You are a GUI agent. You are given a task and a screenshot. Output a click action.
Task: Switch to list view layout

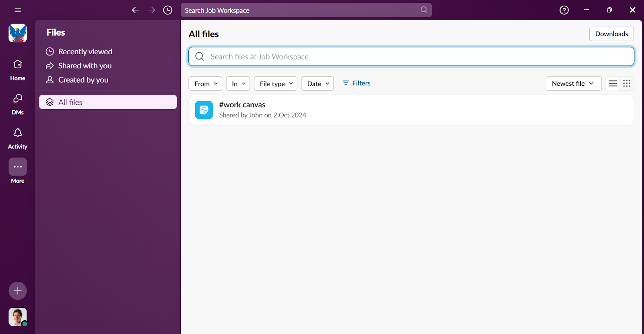click(x=613, y=83)
